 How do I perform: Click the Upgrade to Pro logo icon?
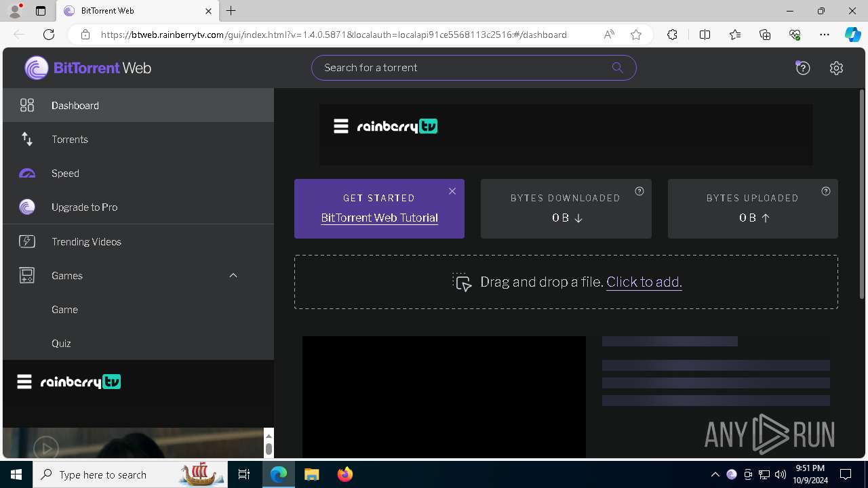27,207
